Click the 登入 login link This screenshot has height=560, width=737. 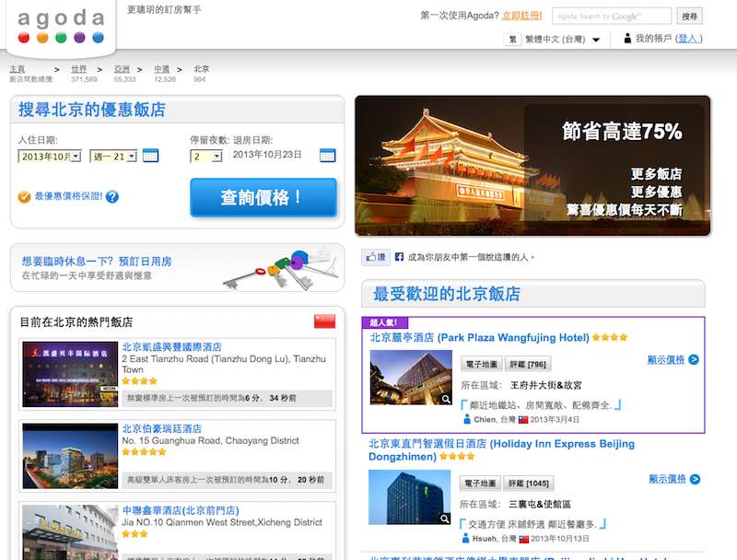[687, 39]
